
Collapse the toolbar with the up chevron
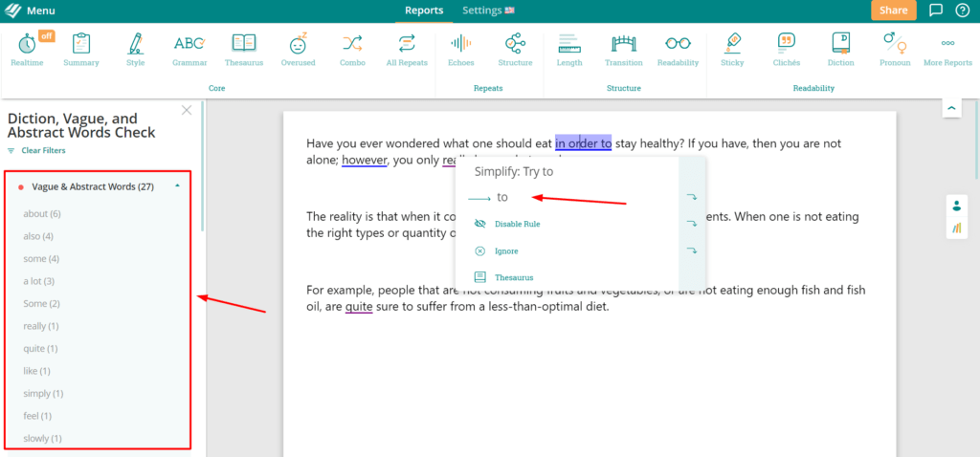[951, 108]
